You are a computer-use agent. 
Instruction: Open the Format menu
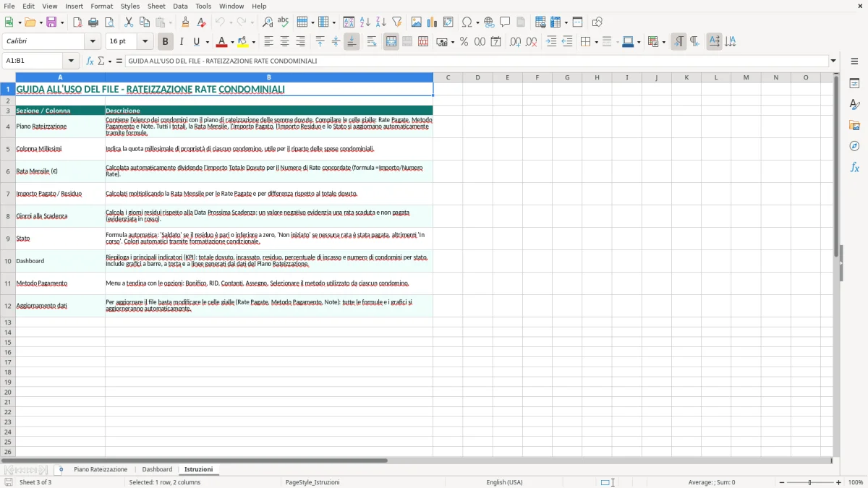click(101, 6)
